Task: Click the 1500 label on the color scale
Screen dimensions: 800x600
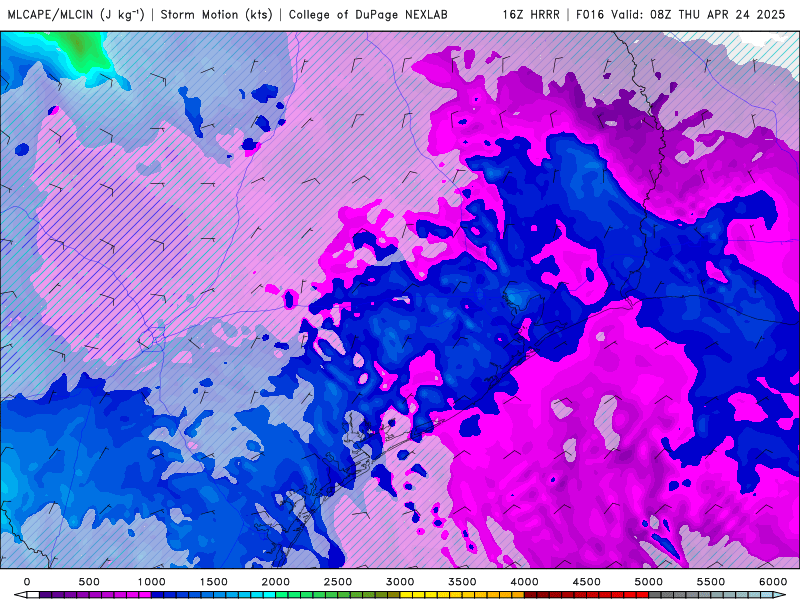Action: click(x=213, y=582)
